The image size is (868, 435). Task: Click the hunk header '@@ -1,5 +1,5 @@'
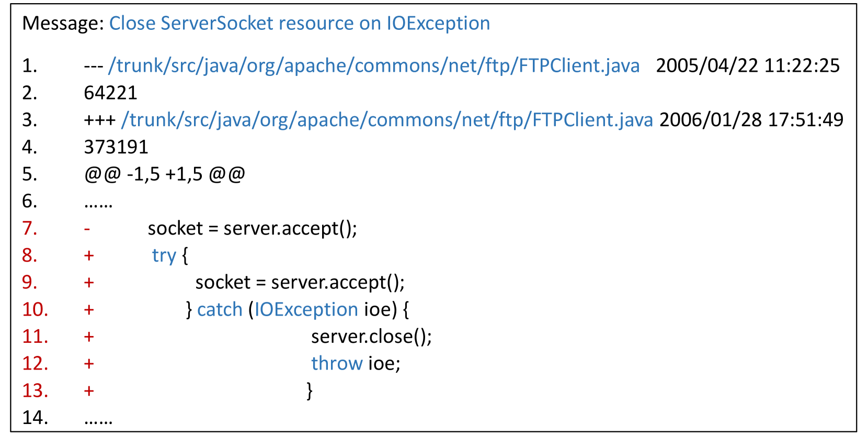click(x=164, y=174)
